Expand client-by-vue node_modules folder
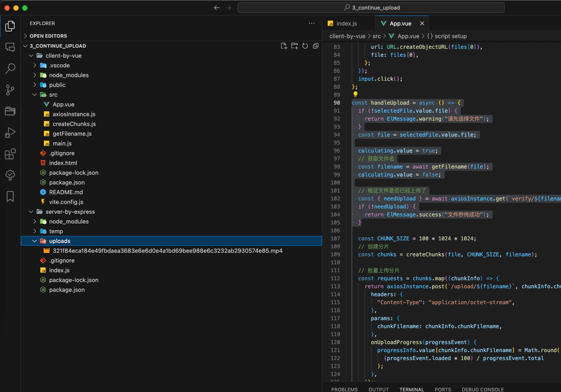The width and height of the screenshot is (561, 392). pyautogui.click(x=171, y=75)
